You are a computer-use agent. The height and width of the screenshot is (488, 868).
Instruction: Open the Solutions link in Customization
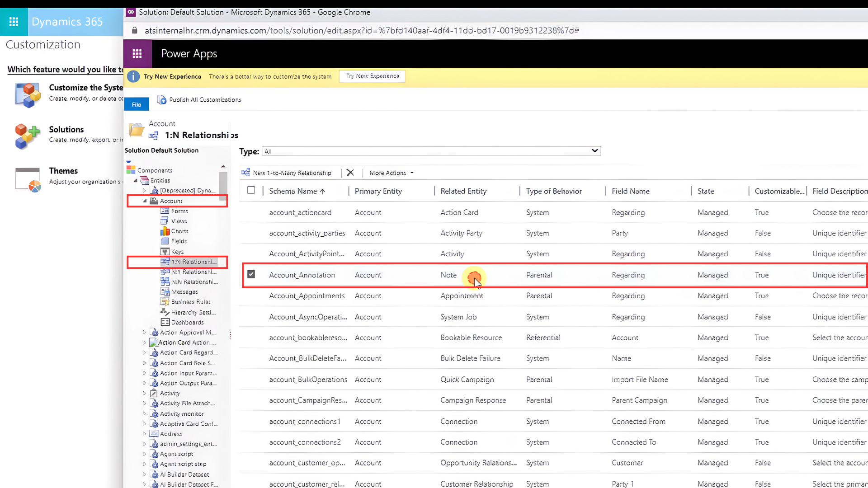click(66, 130)
